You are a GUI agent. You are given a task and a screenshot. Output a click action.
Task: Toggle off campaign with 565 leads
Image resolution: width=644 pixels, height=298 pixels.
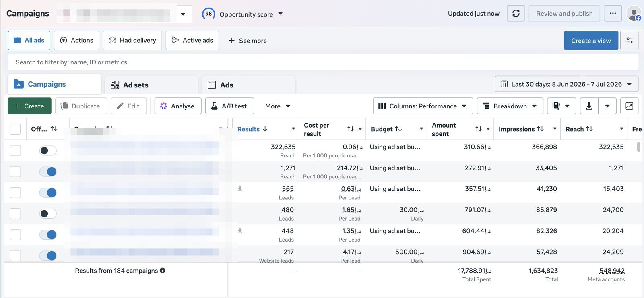[48, 192]
